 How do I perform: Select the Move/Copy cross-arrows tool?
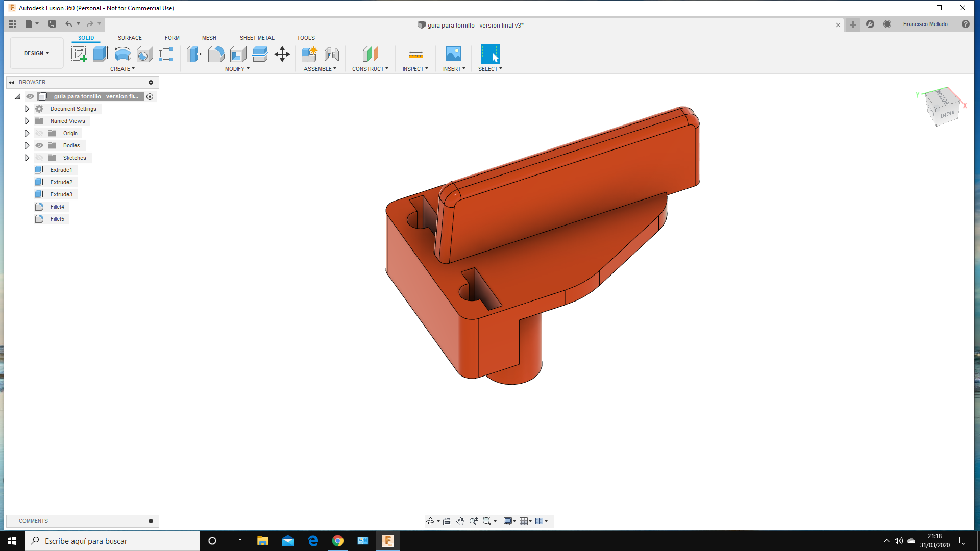coord(282,54)
